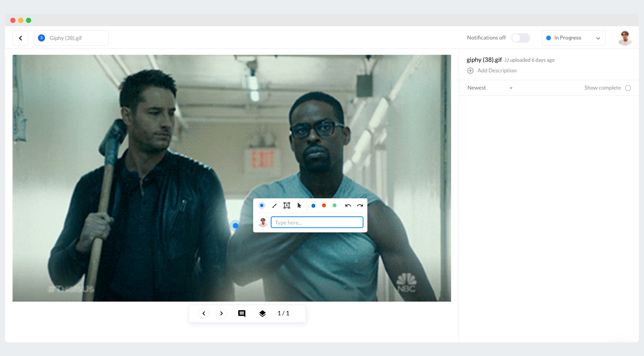Image resolution: width=644 pixels, height=356 pixels.
Task: Pick the orange annotation color
Action: click(x=324, y=206)
